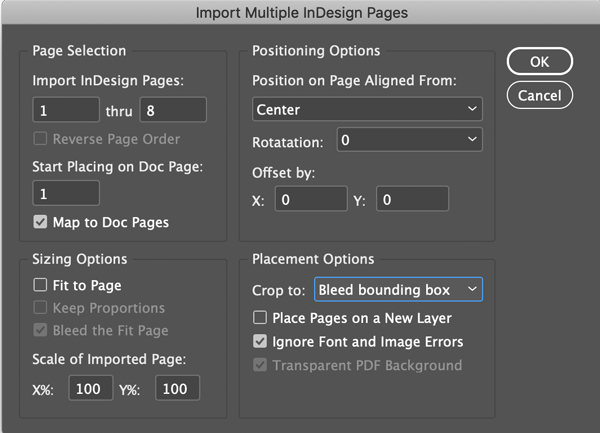Toggle the Transparent PDF Background checkbox
The height and width of the screenshot is (433, 600).
pos(261,365)
